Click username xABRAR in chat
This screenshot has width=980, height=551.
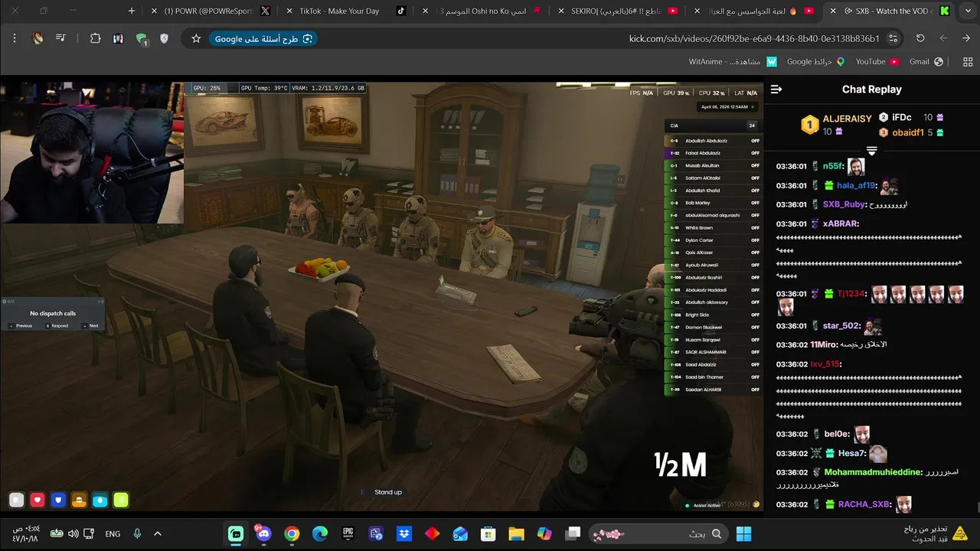(x=841, y=223)
